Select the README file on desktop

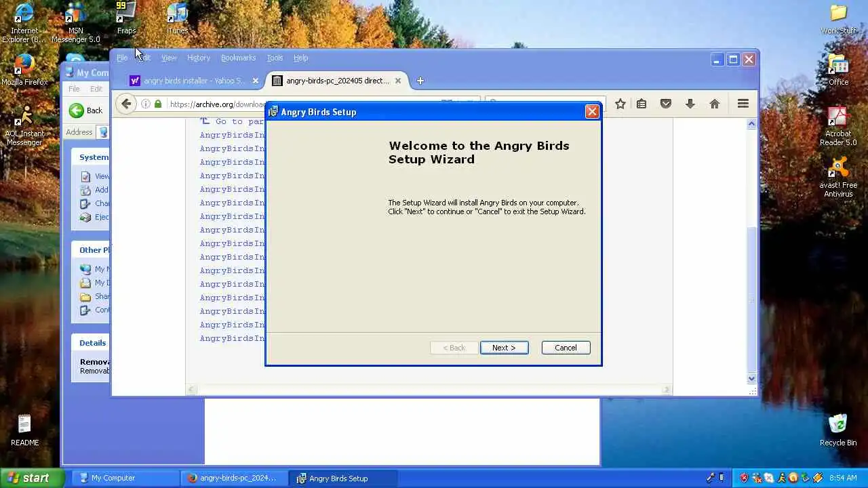coord(24,431)
